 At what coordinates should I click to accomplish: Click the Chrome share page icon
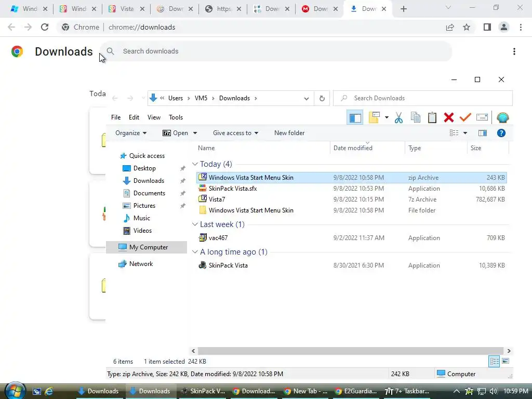[x=450, y=27]
